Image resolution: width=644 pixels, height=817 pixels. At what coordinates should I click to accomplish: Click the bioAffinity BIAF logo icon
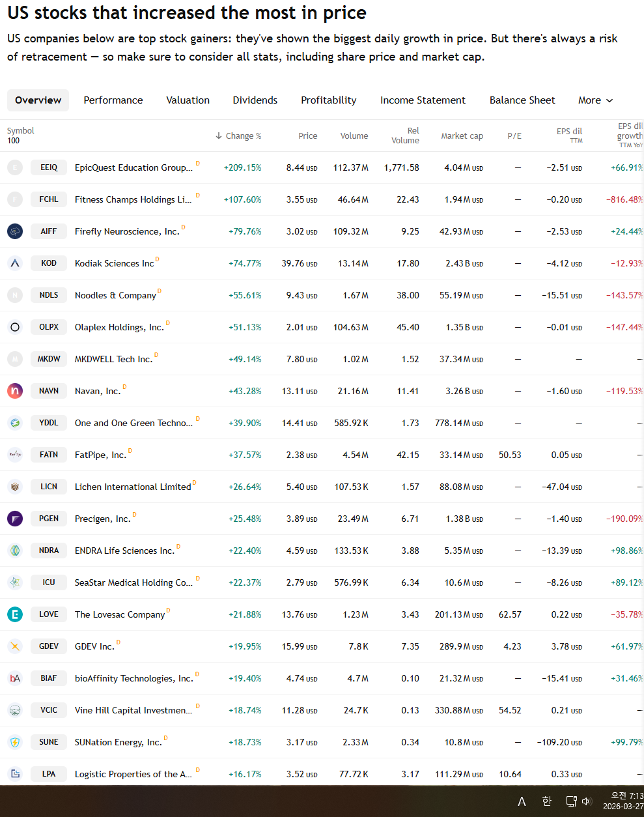[15, 678]
